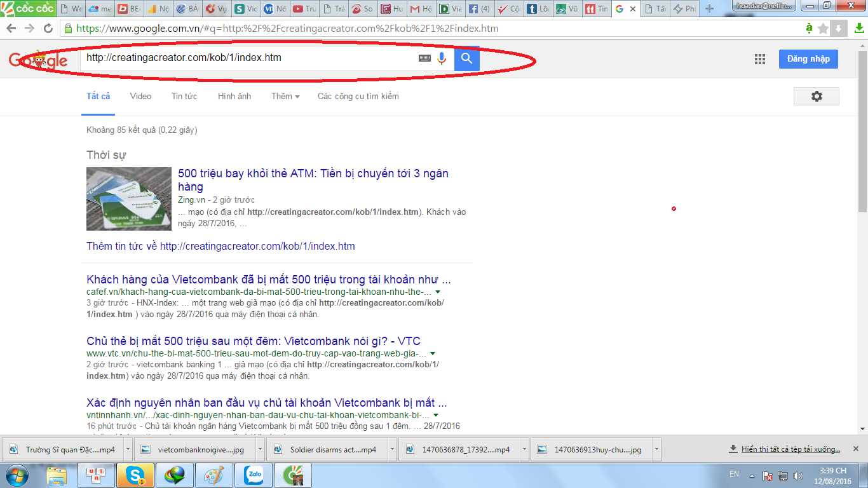Open the on-screen keyboard input tool
This screenshot has width=868, height=488.
[424, 58]
